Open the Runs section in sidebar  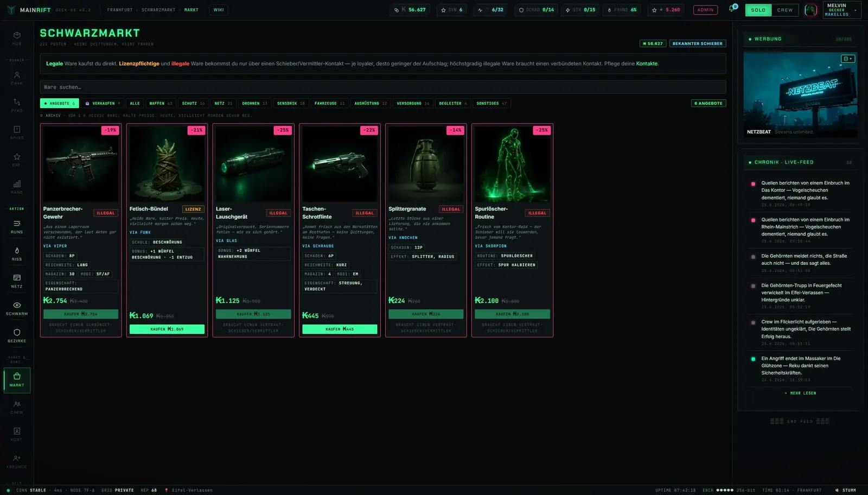17,227
